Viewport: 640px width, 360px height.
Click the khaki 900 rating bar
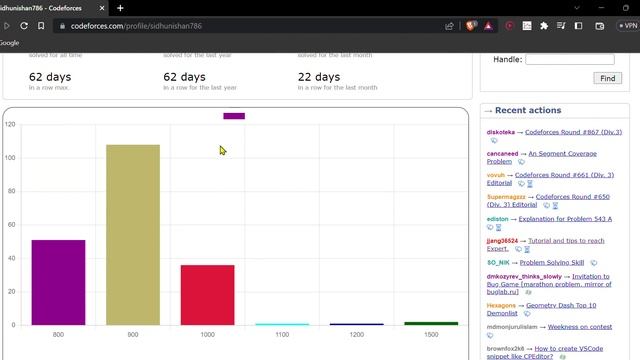coord(133,235)
